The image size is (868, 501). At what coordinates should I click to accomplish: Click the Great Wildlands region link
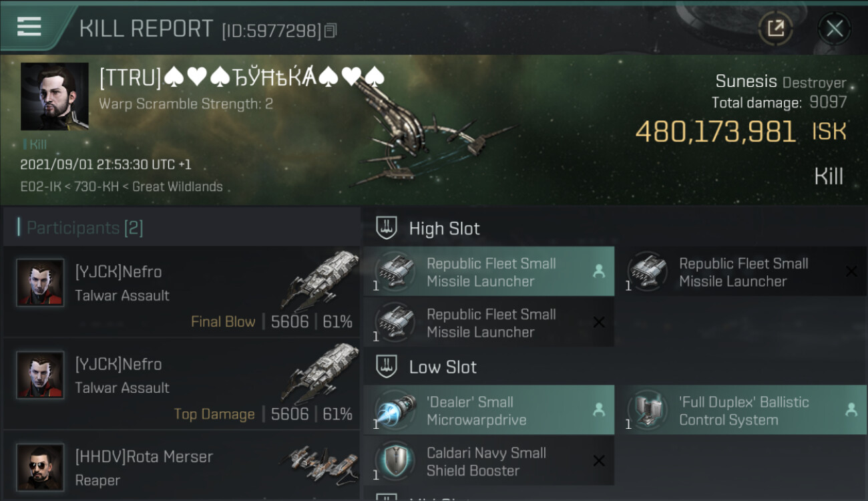pyautogui.click(x=178, y=187)
